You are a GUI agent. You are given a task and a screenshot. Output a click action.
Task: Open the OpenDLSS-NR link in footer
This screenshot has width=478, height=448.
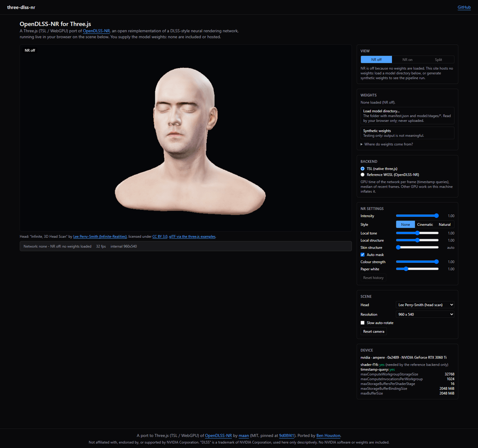[218, 436]
